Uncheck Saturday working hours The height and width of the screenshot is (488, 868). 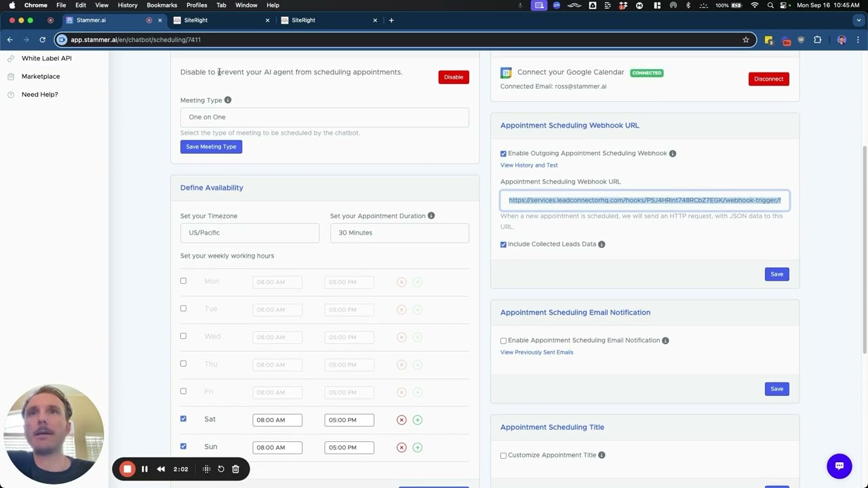tap(183, 419)
